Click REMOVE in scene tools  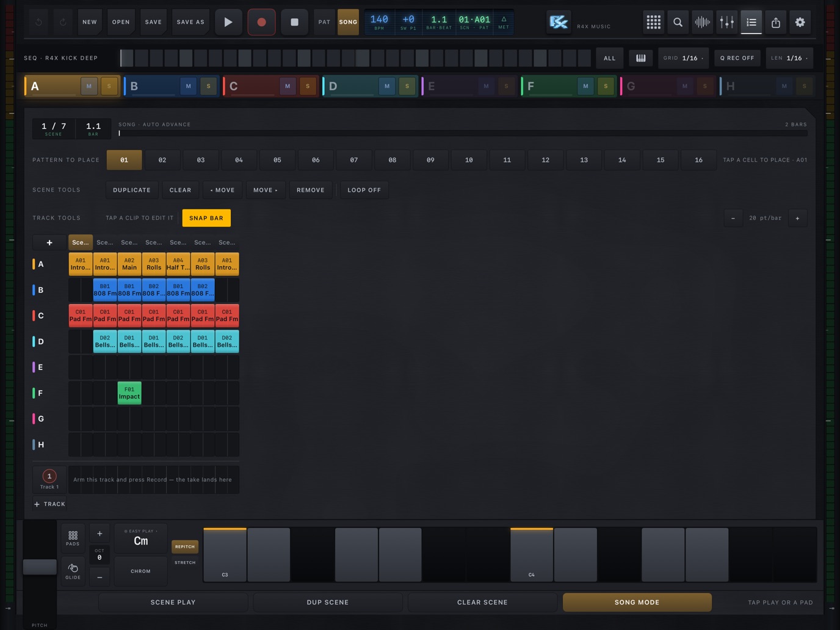coord(311,190)
